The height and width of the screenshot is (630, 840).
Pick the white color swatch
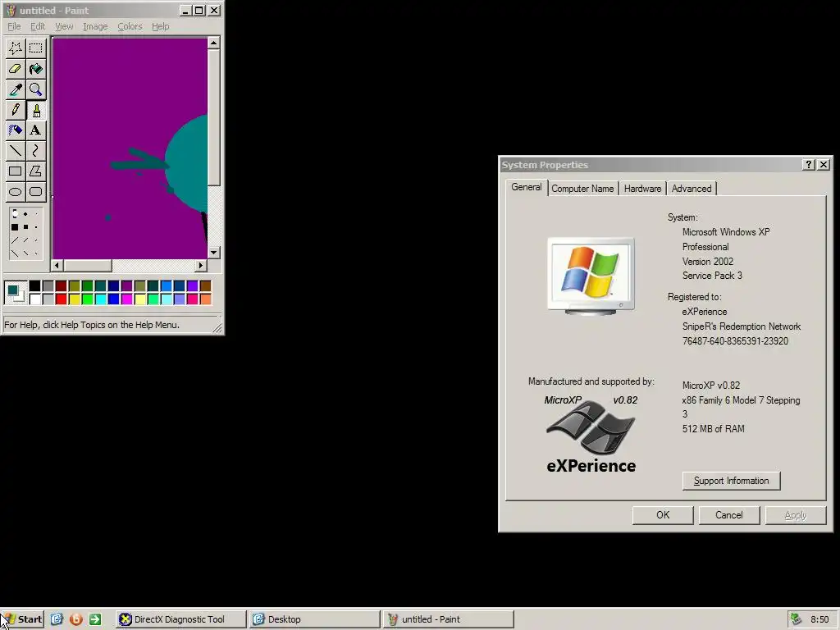pos(34,299)
